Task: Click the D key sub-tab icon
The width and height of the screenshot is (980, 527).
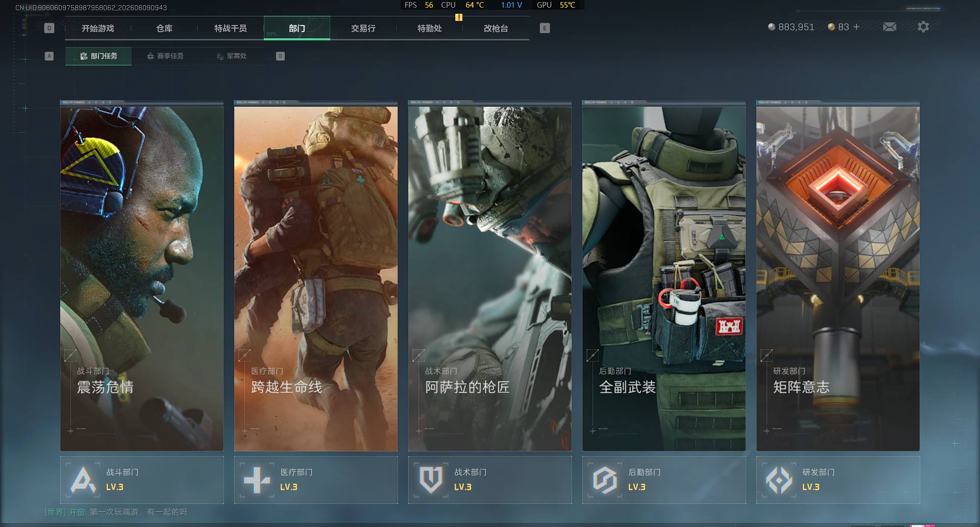Action: tap(280, 56)
